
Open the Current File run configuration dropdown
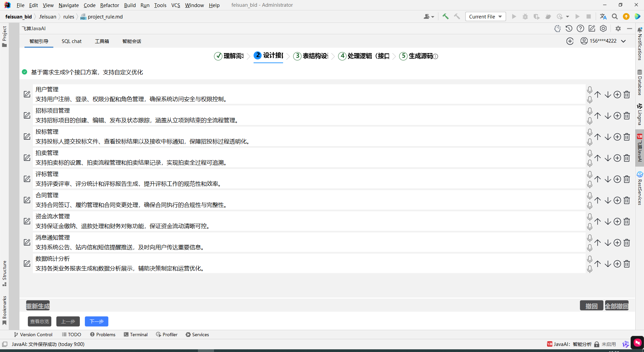[x=485, y=16]
